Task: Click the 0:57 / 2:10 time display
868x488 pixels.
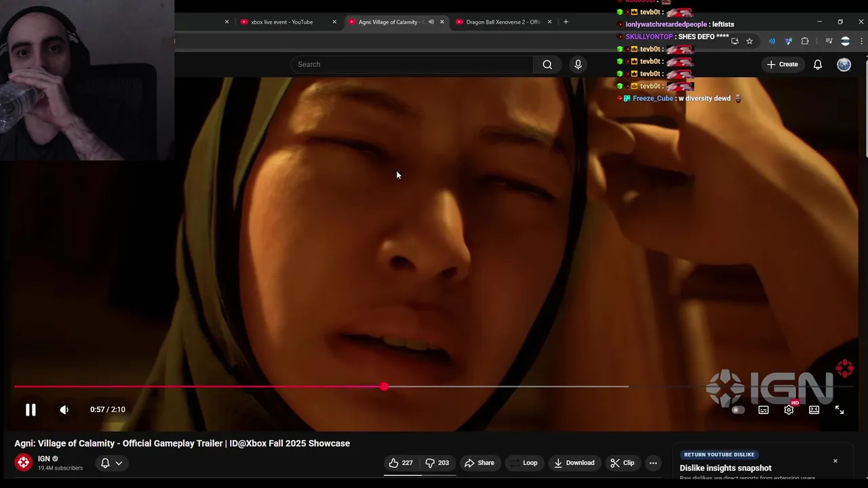Action: [108, 409]
